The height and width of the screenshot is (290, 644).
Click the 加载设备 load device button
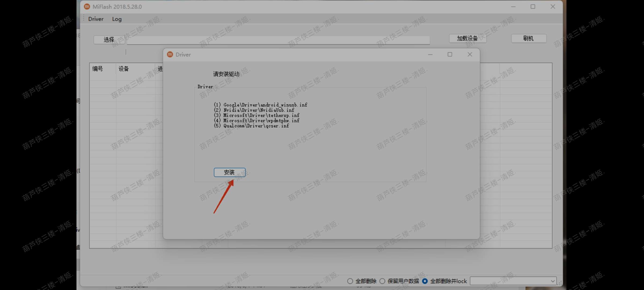tap(467, 38)
